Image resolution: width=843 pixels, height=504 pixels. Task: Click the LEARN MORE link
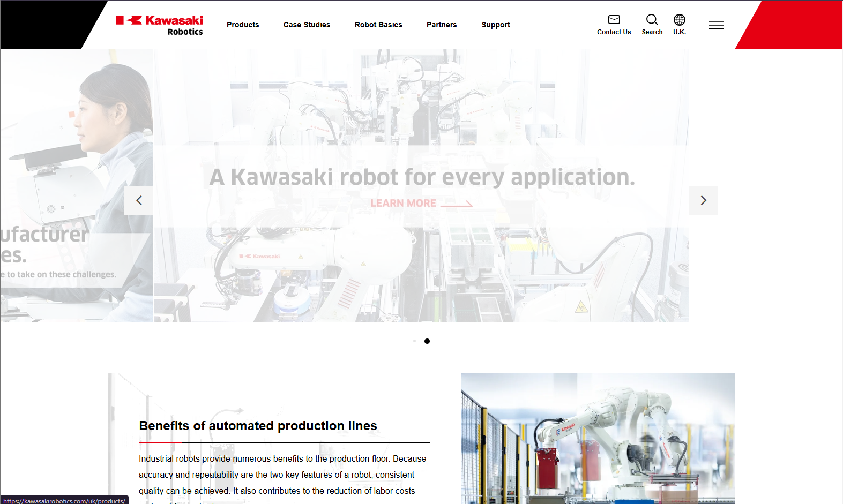[x=421, y=203]
